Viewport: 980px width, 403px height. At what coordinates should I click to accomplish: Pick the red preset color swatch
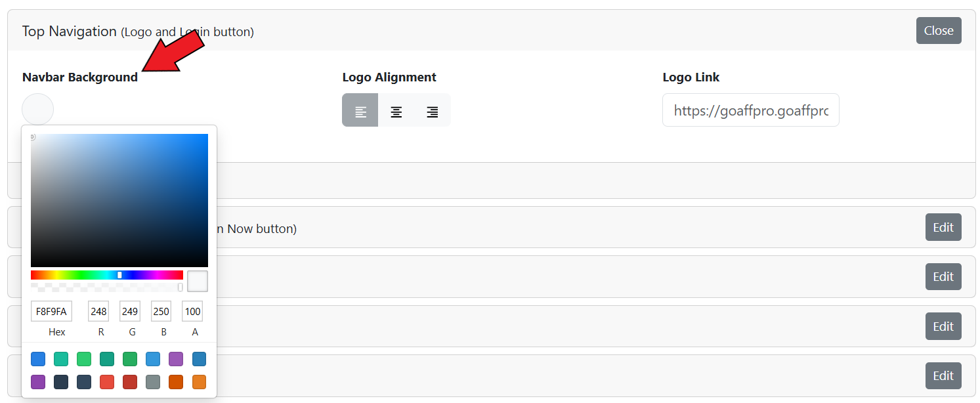pyautogui.click(x=107, y=381)
